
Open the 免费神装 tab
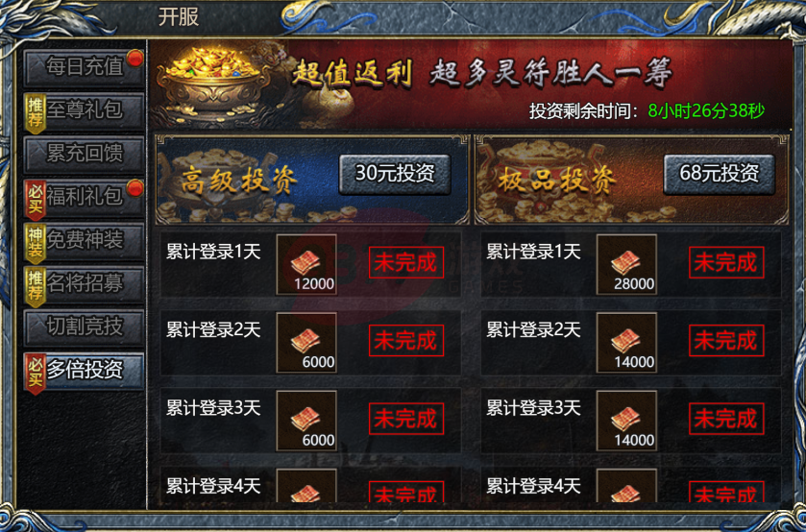pyautogui.click(x=84, y=240)
